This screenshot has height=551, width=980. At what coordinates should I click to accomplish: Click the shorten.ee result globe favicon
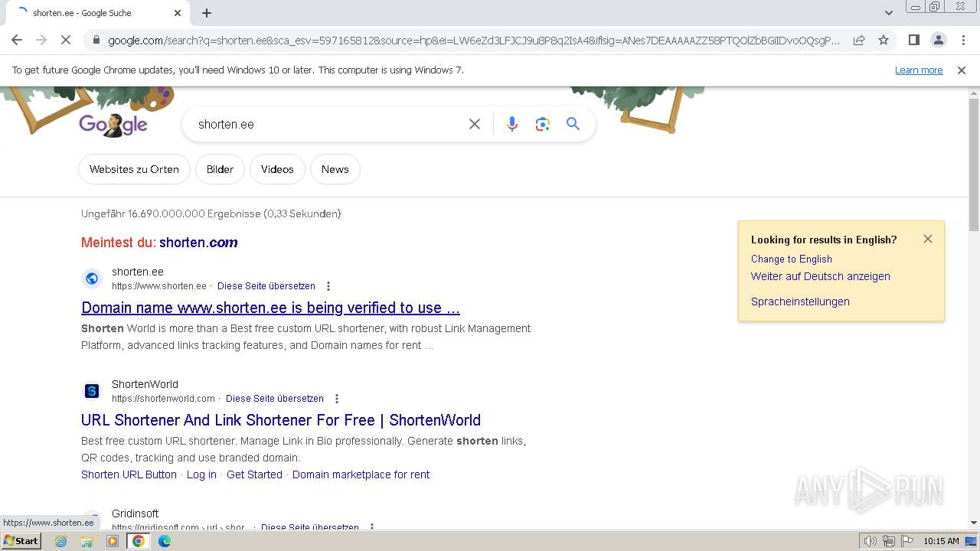click(92, 279)
